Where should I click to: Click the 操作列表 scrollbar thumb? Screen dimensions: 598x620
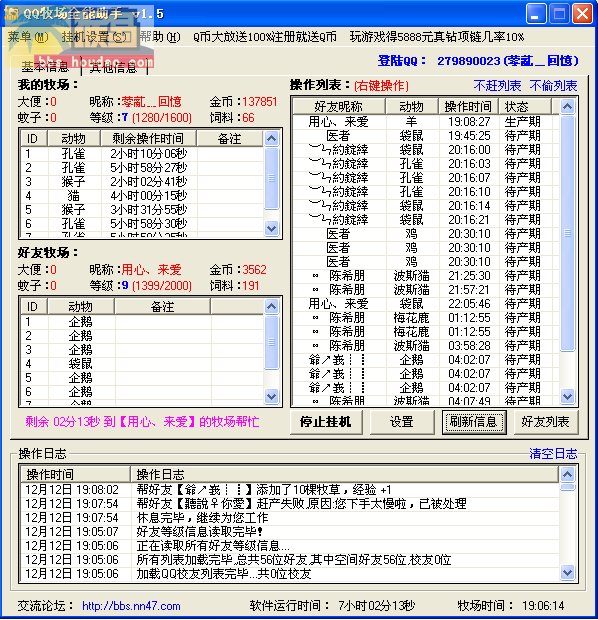[568, 233]
